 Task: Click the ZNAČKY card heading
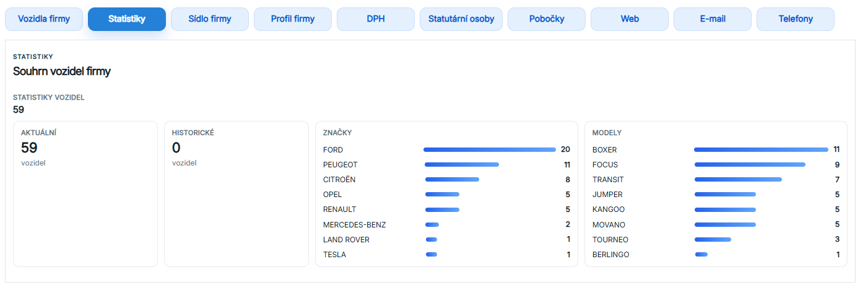coord(337,133)
